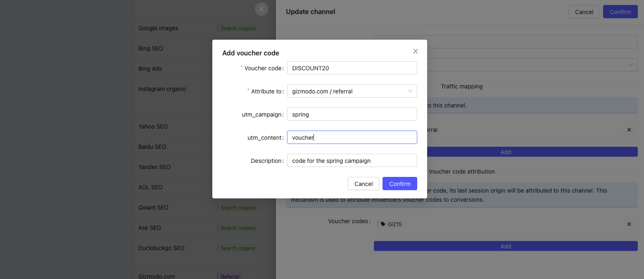
Task: Cancel the channel update
Action: click(x=584, y=12)
